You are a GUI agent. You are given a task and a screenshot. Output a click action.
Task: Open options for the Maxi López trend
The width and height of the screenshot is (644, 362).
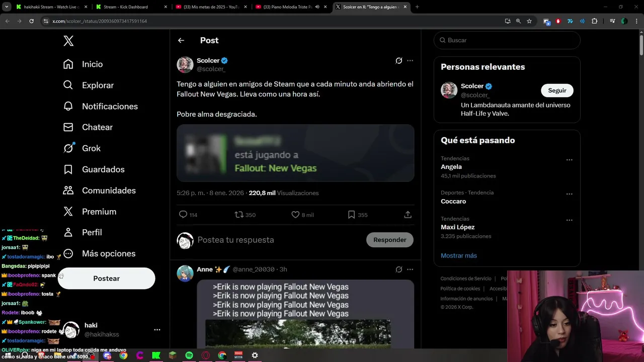[569, 220]
